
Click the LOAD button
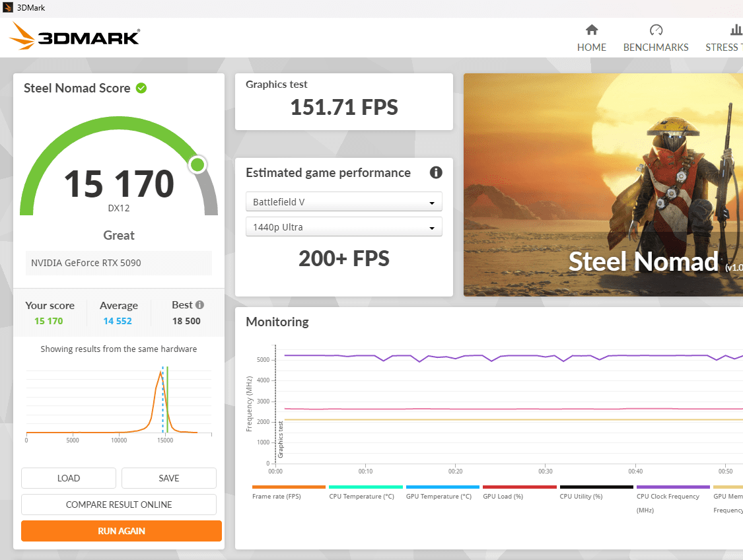pos(69,478)
